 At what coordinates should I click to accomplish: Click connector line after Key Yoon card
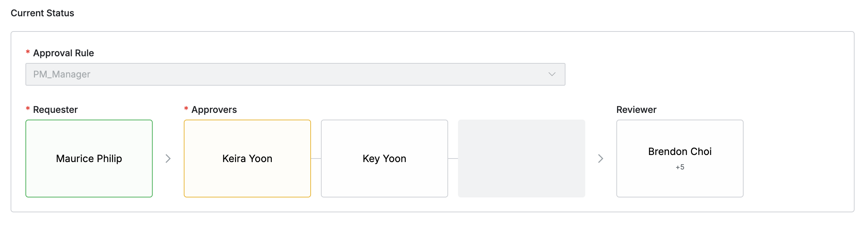[x=453, y=159]
